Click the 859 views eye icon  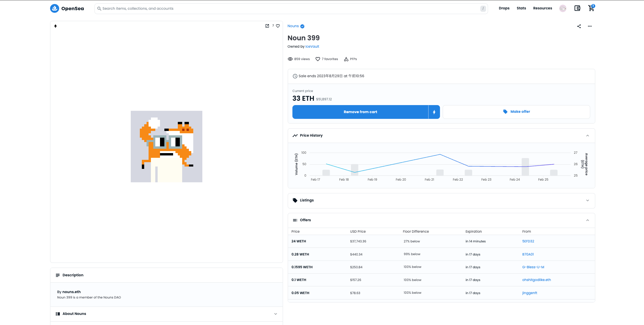tap(290, 59)
